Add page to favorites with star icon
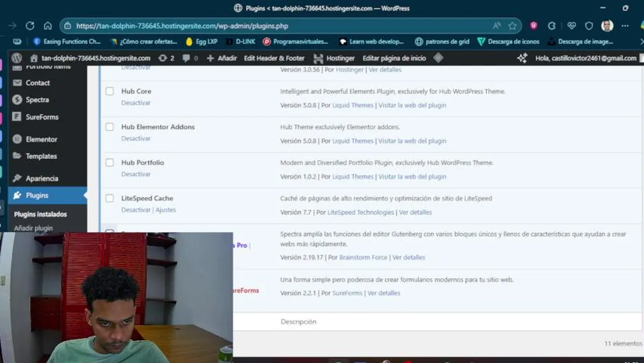 (512, 26)
